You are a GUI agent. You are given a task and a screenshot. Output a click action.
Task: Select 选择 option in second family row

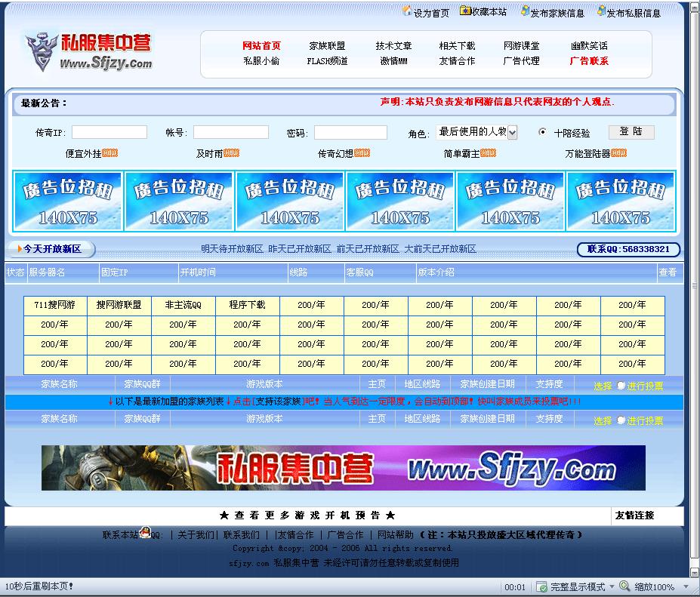pyautogui.click(x=603, y=419)
